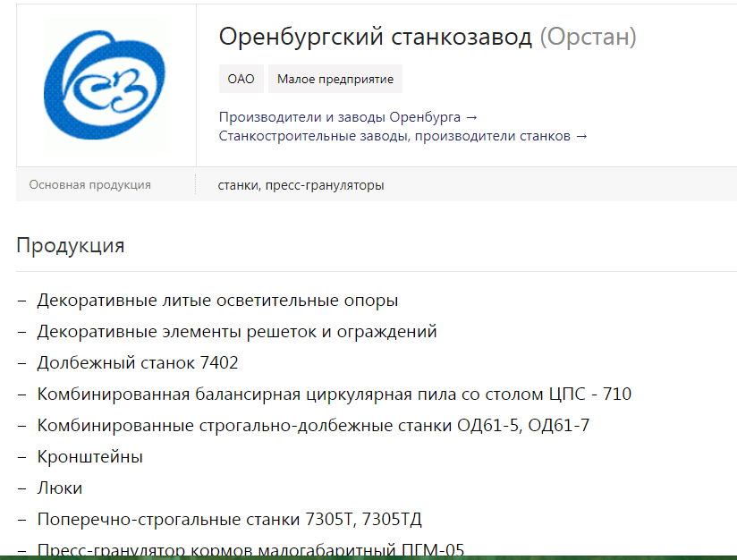Click the Orenburg machine plant logo image
The image size is (737, 560).
click(106, 85)
